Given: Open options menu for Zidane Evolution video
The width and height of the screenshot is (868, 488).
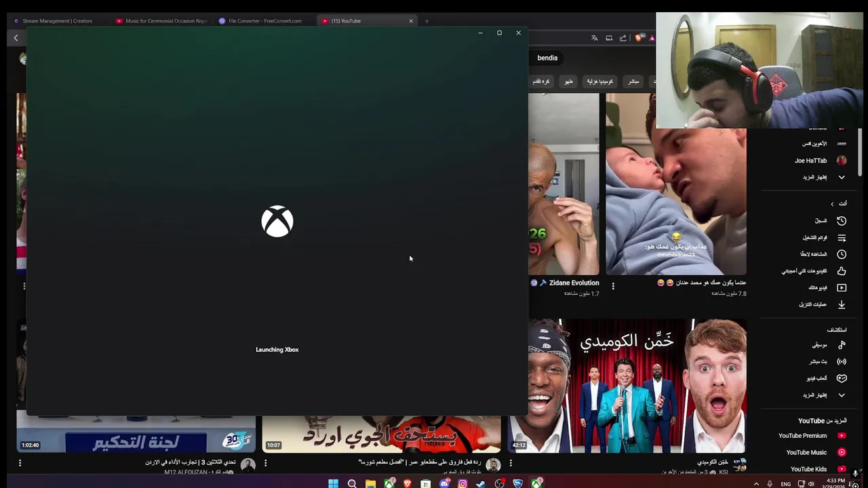Looking at the screenshot, I should point(613,286).
